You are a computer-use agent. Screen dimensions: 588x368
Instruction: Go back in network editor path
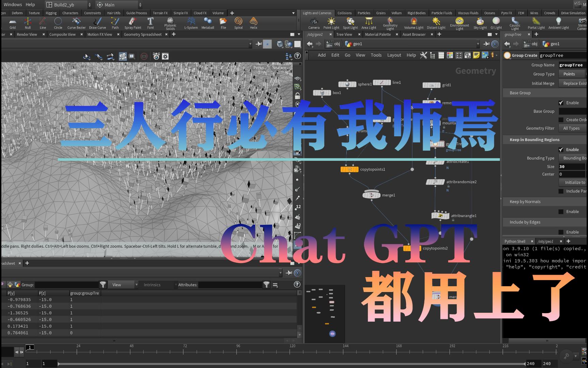click(x=310, y=44)
